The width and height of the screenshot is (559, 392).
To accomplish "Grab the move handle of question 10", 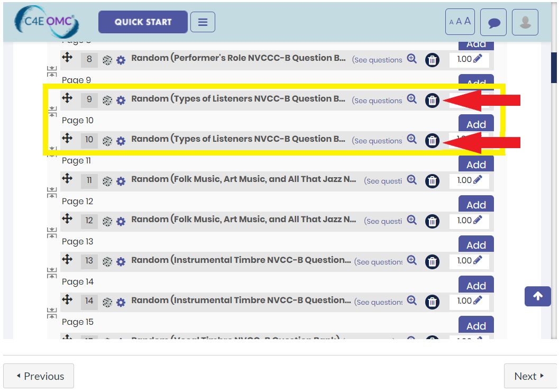I will click(67, 138).
